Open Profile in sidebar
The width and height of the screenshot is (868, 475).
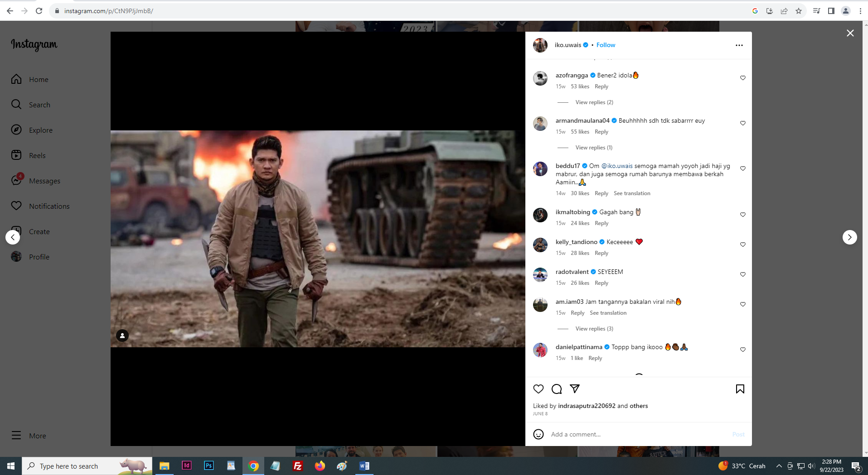(x=30, y=257)
